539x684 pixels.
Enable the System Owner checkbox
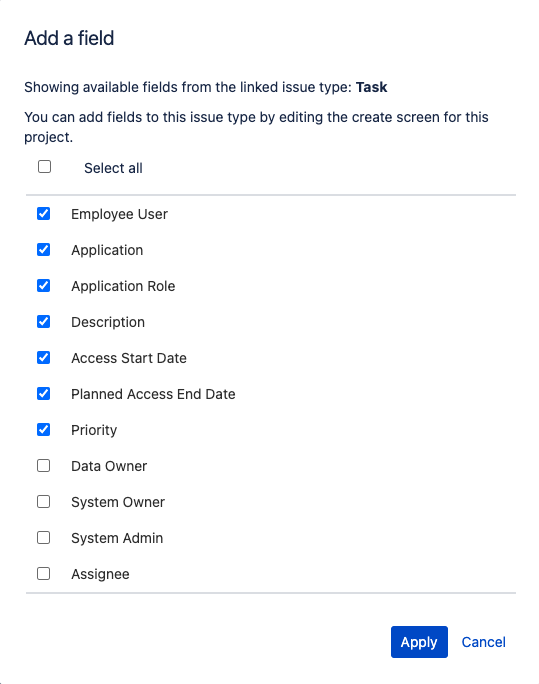[x=44, y=502]
